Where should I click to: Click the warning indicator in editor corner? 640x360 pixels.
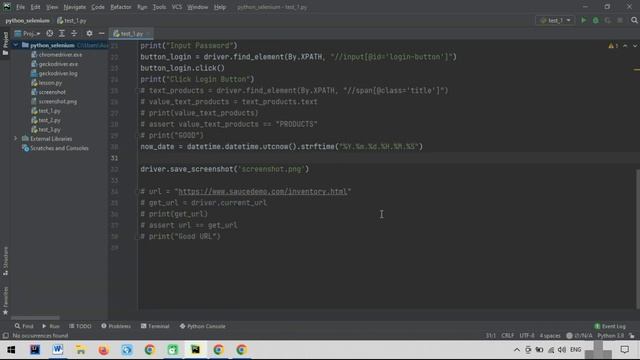pyautogui.click(x=613, y=46)
